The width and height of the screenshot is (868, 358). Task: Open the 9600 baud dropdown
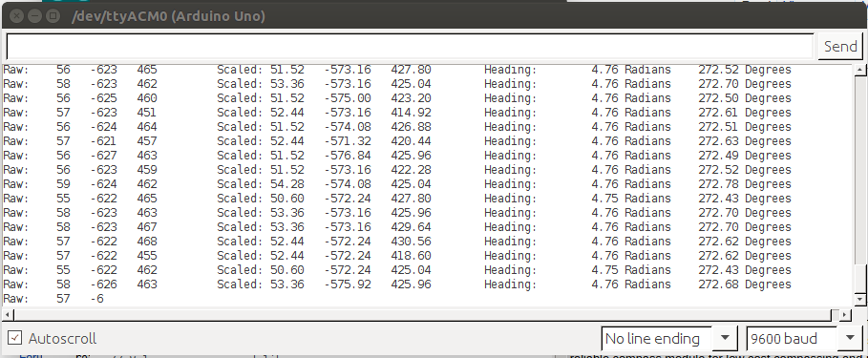pos(803,338)
